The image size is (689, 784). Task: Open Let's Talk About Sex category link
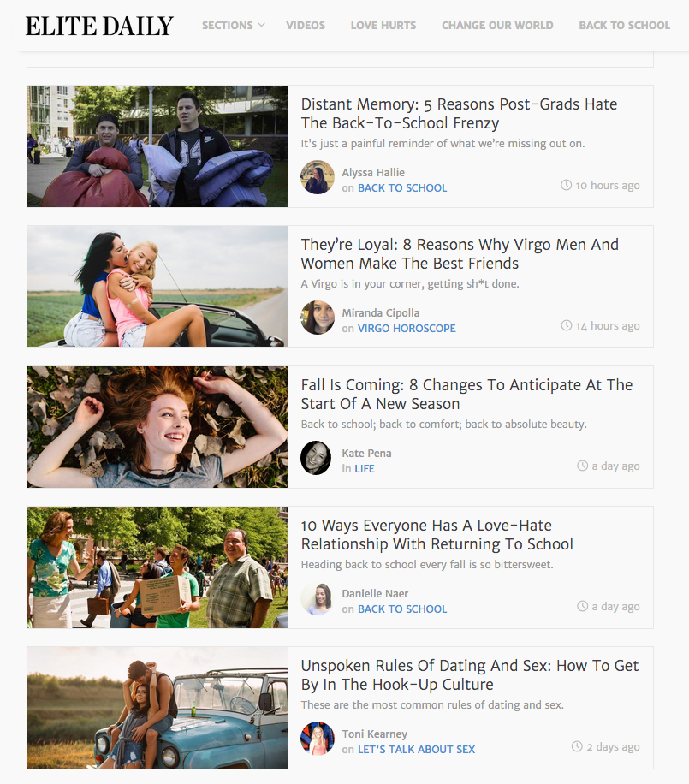click(x=417, y=750)
